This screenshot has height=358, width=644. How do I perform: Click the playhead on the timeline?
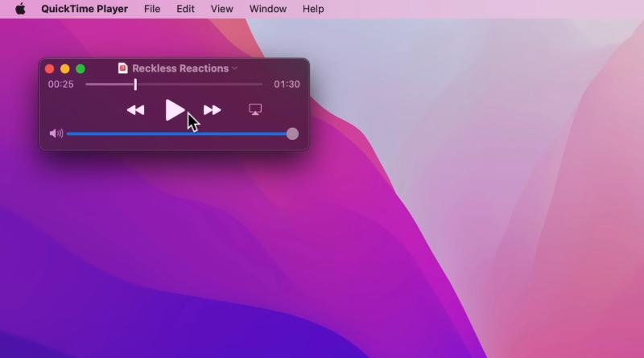(135, 84)
